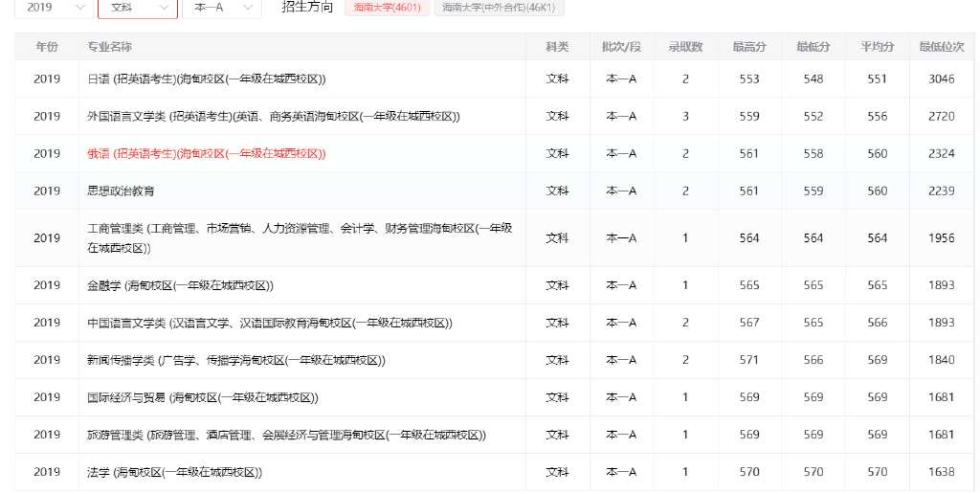Screen dimensions: 980x494
Task: Click 文科 cell in 思想政治教育 row
Action: pyautogui.click(x=558, y=191)
